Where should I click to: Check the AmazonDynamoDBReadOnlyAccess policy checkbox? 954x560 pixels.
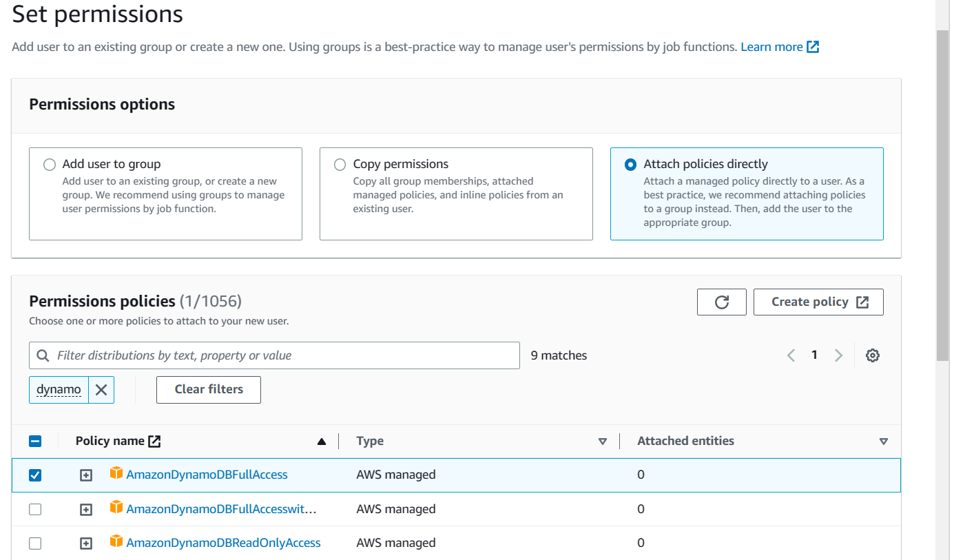[x=35, y=543]
